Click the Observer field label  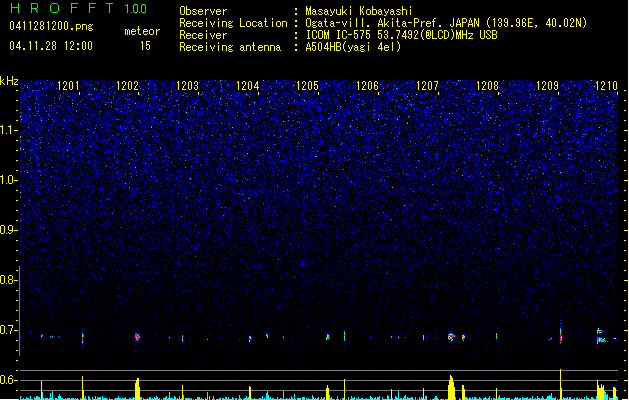click(203, 11)
